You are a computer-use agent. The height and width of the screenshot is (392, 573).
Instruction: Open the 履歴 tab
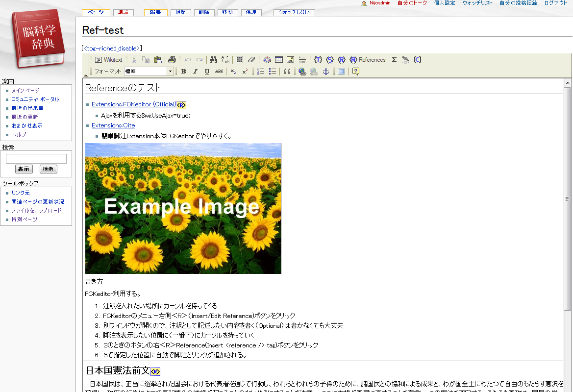(180, 12)
